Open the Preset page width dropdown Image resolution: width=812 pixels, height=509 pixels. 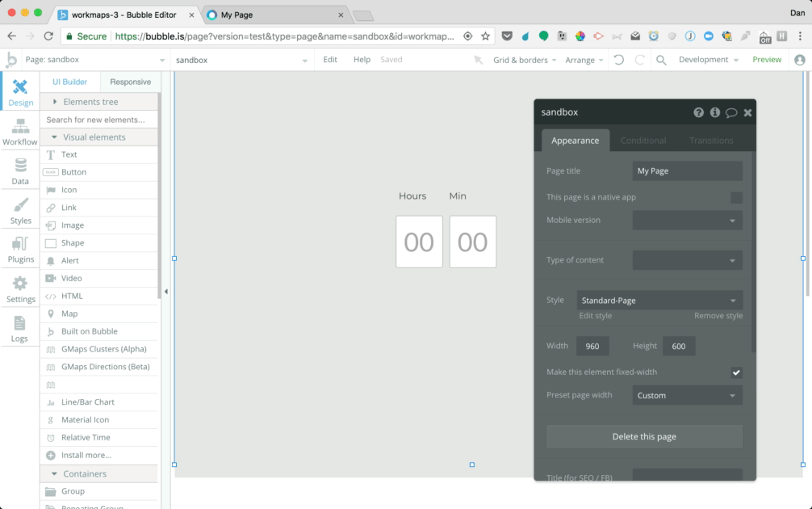(687, 396)
